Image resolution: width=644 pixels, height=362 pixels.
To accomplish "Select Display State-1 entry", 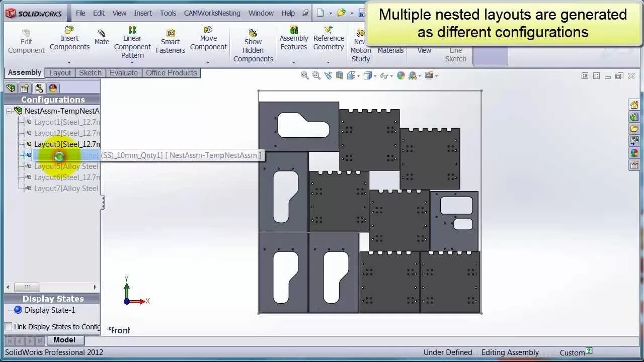I will [x=45, y=310].
